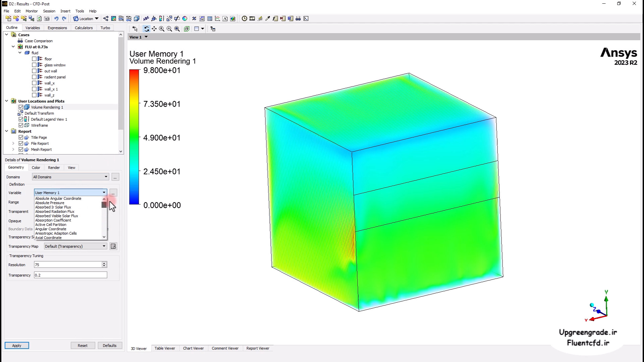This screenshot has height=362, width=644.
Task: Uncheck Default Legend View 1
Action: (x=21, y=119)
